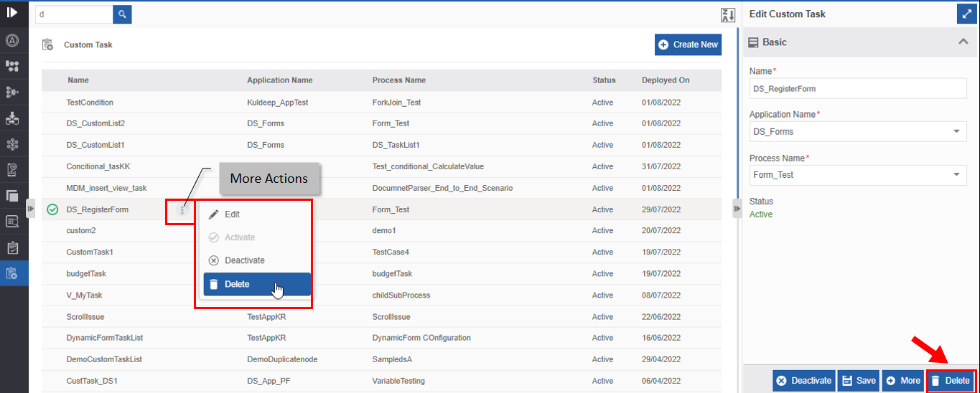Expand the sidebar via top-left logo icon
The image size is (980, 393).
click(x=12, y=12)
